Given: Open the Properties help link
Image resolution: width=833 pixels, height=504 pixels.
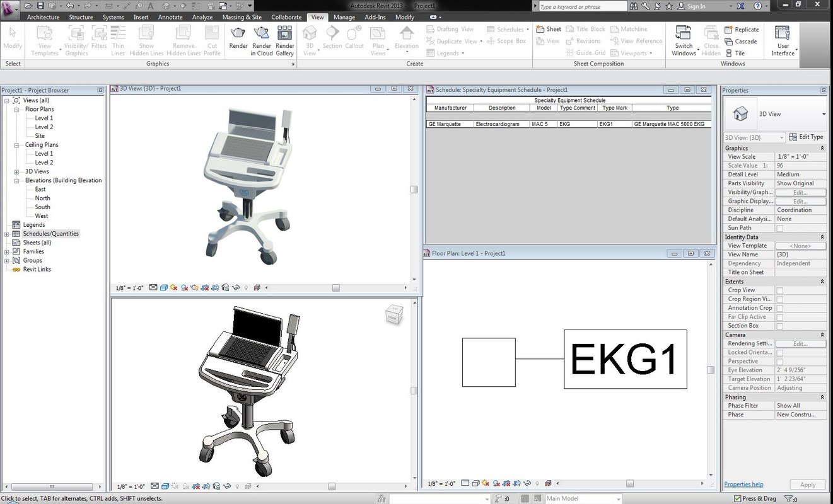Looking at the screenshot, I should tap(743, 484).
